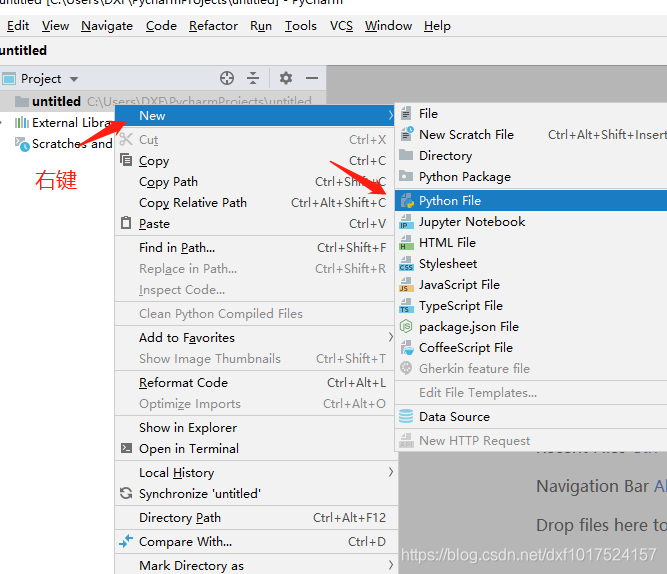This screenshot has width=667, height=574.
Task: Click the JavaScript File icon
Action: point(406,284)
